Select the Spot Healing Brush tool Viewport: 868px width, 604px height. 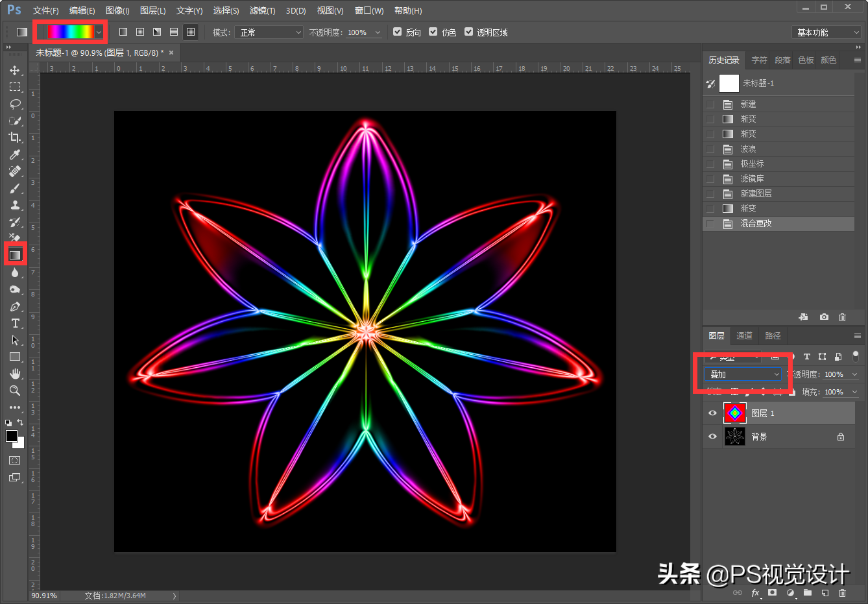15,171
